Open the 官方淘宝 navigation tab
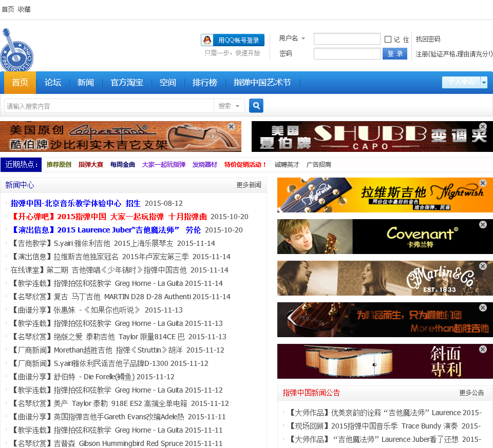 coord(127,82)
